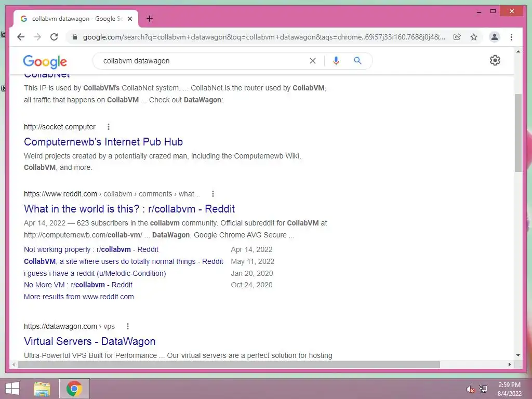Submit search using the magnifying glass icon
Screen dimensions: 532x399
[357, 61]
